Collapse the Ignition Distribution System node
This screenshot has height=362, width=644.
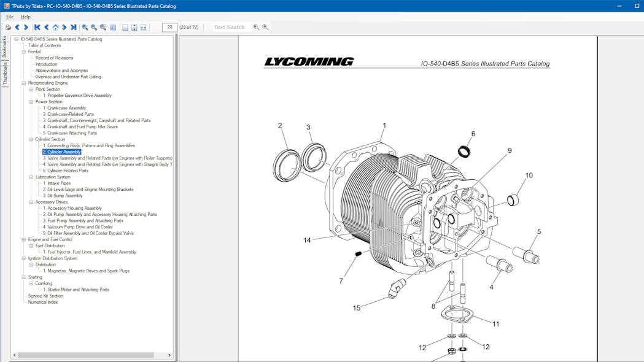coord(23,258)
